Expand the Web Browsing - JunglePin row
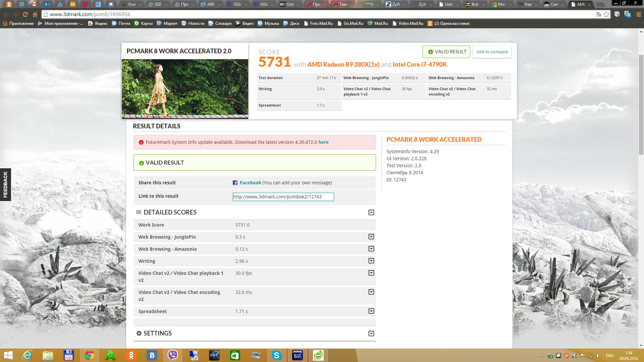 371,237
